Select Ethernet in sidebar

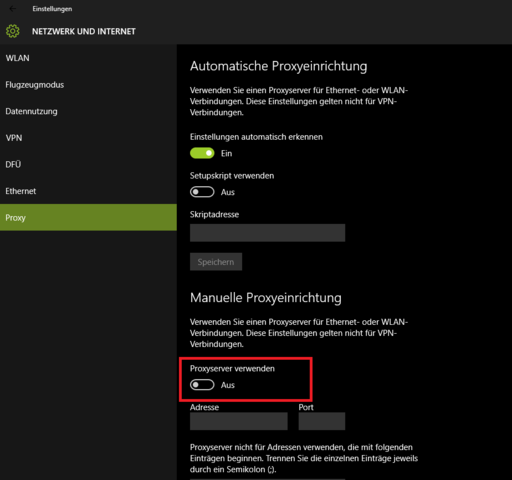pos(88,191)
